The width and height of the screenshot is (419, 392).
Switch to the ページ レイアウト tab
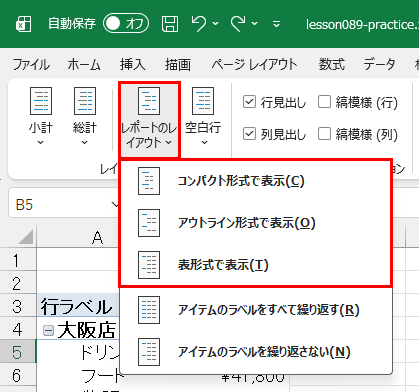pos(254,64)
